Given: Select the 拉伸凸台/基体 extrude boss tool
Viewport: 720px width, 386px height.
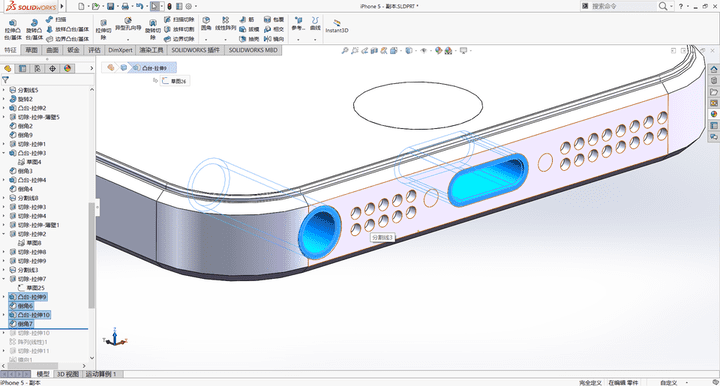Looking at the screenshot, I should pos(13,30).
